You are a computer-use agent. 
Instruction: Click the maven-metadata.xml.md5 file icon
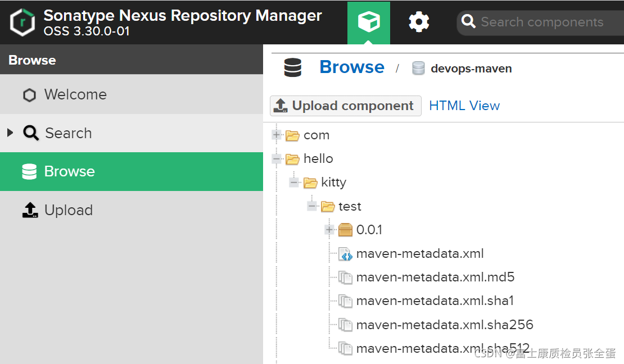pos(345,277)
